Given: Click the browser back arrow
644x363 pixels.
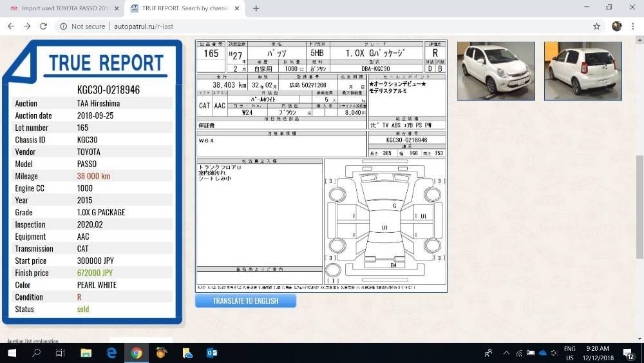Looking at the screenshot, I should click(11, 26).
